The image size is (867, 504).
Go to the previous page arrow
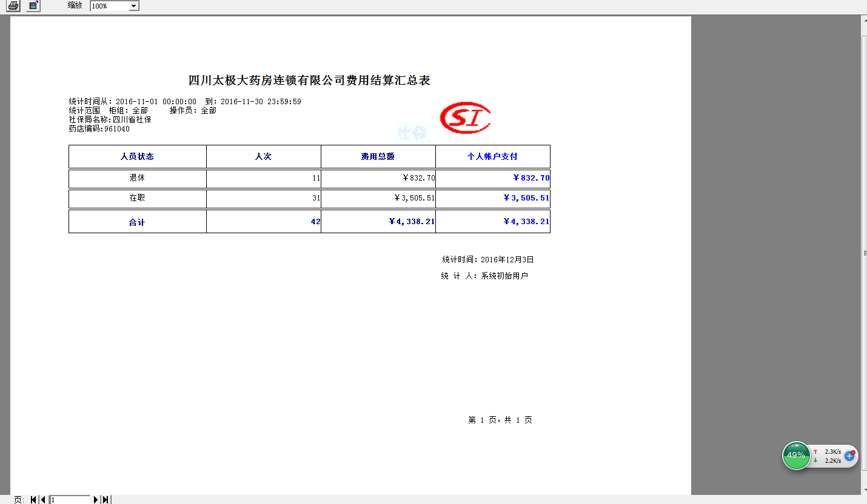coord(43,499)
